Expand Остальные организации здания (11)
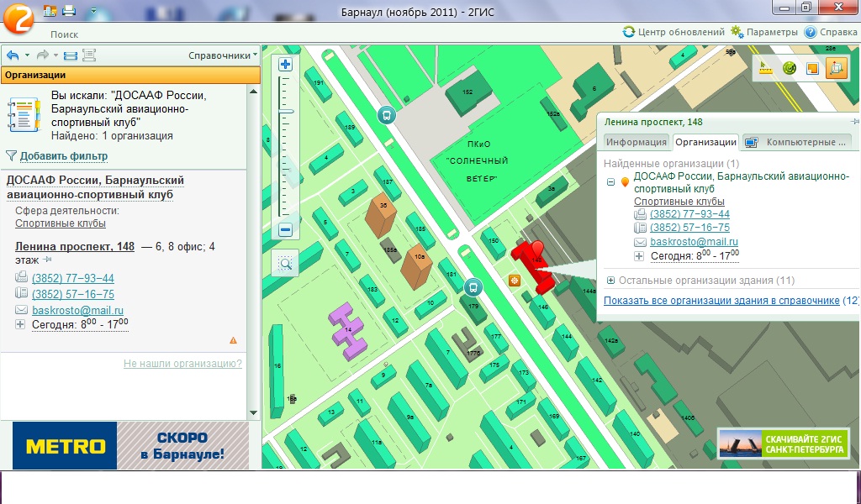The width and height of the screenshot is (861, 504). 610,281
